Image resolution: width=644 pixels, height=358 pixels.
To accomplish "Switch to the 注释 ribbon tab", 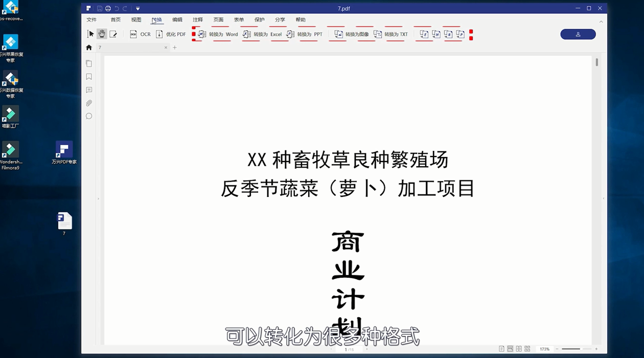I will point(198,19).
